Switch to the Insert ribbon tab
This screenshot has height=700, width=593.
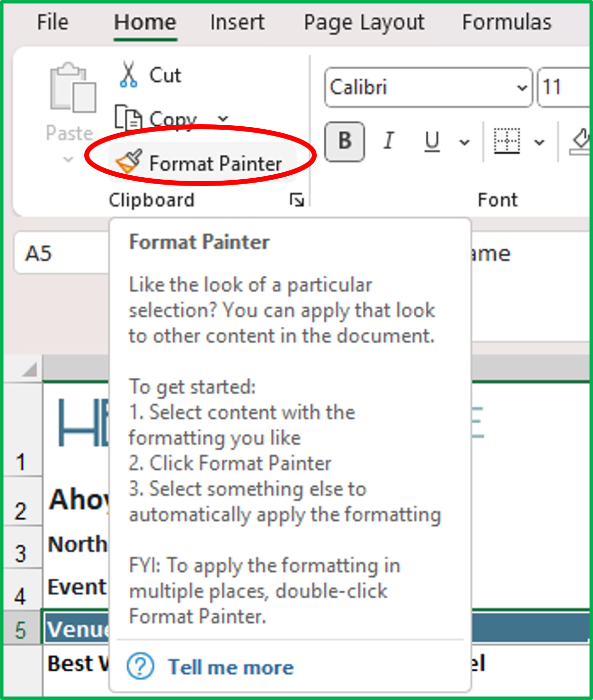click(x=237, y=22)
